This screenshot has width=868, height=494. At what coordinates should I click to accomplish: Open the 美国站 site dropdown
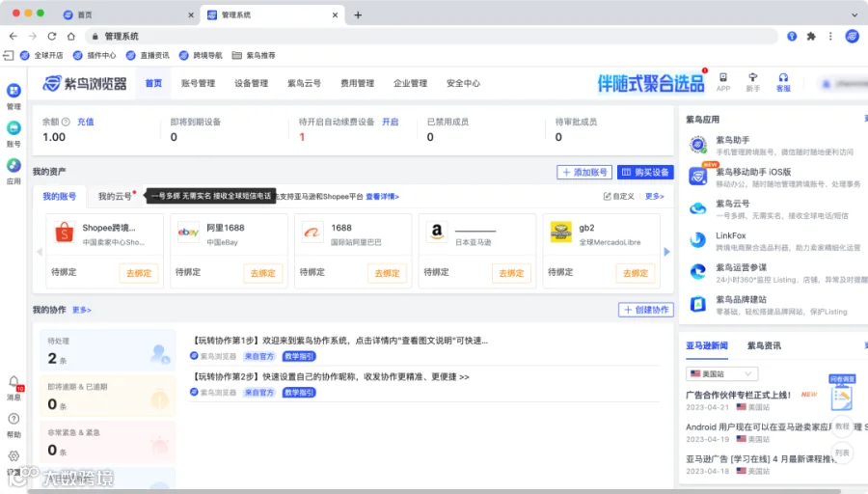[x=721, y=373]
